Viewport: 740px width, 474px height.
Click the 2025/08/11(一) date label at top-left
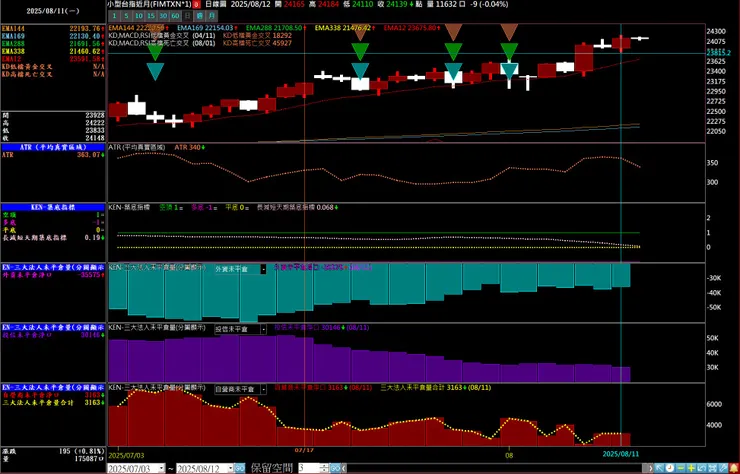pos(53,11)
